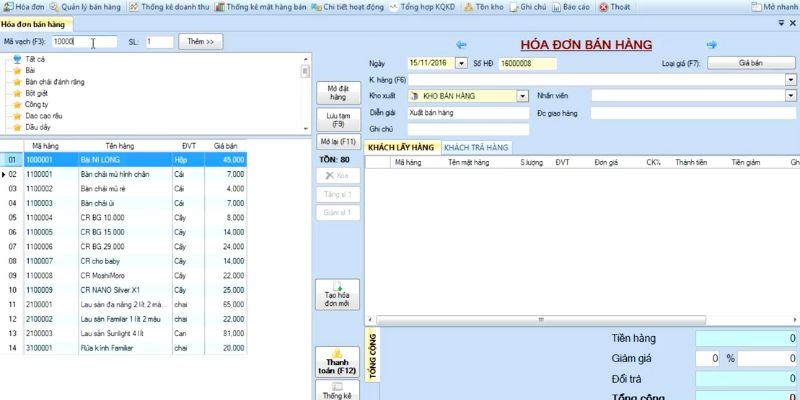Select the Bài category
The width and height of the screenshot is (800, 400).
click(x=30, y=70)
